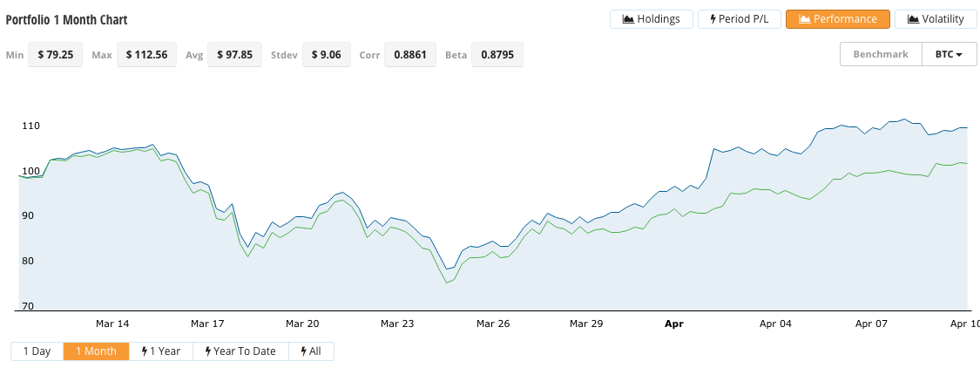The image size is (980, 368).
Task: Click the Max value $ 112.56
Action: [147, 54]
